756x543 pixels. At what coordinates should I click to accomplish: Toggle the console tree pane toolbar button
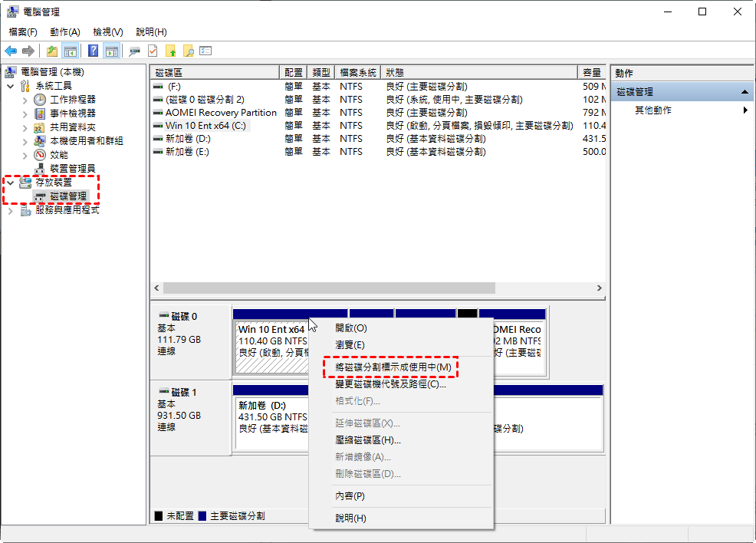(x=71, y=51)
